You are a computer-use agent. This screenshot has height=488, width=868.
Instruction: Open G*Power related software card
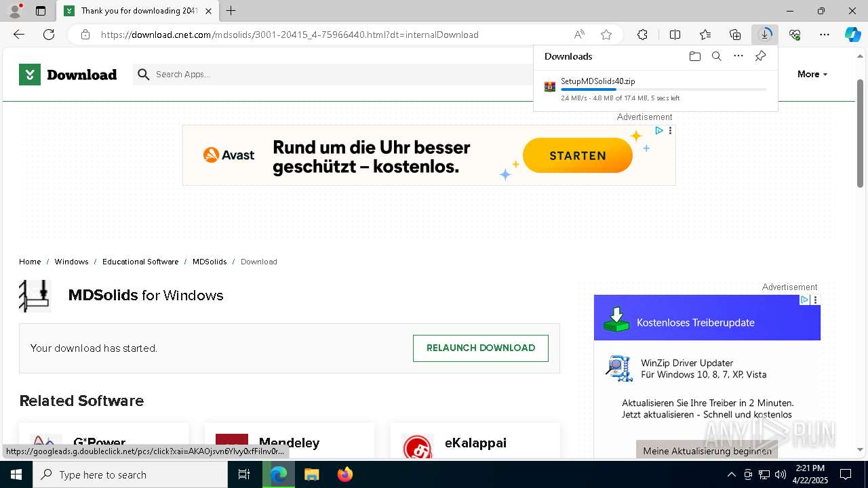point(104,441)
